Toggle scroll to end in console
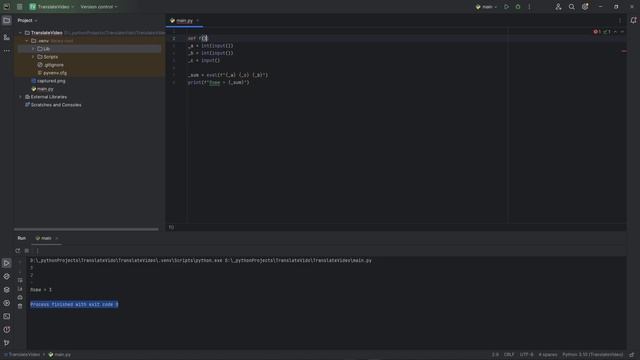 click(20, 289)
